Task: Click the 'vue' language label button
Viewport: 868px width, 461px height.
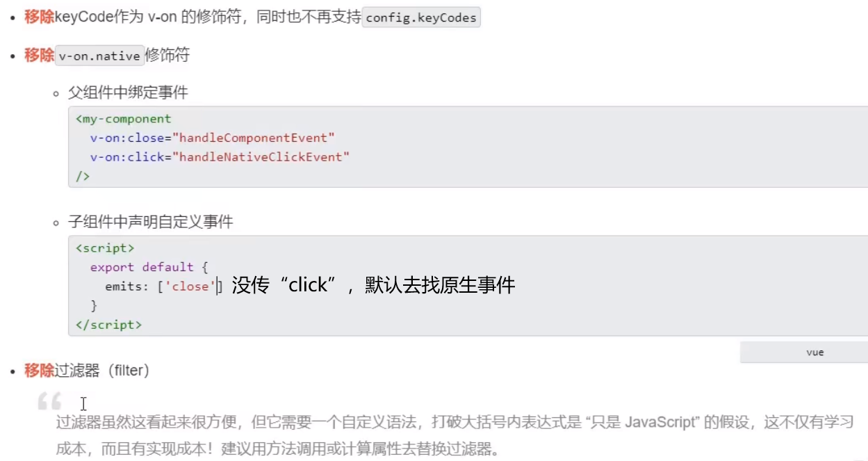Action: pyautogui.click(x=814, y=353)
